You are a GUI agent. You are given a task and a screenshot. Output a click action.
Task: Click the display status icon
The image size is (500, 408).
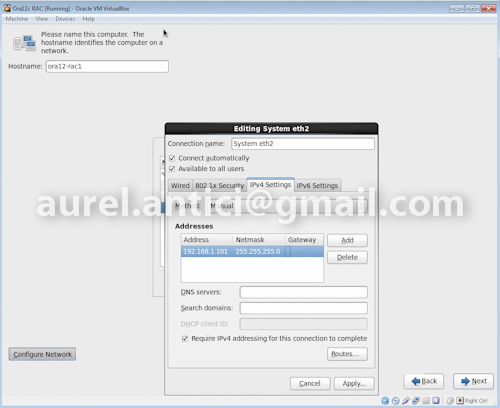(x=436, y=400)
